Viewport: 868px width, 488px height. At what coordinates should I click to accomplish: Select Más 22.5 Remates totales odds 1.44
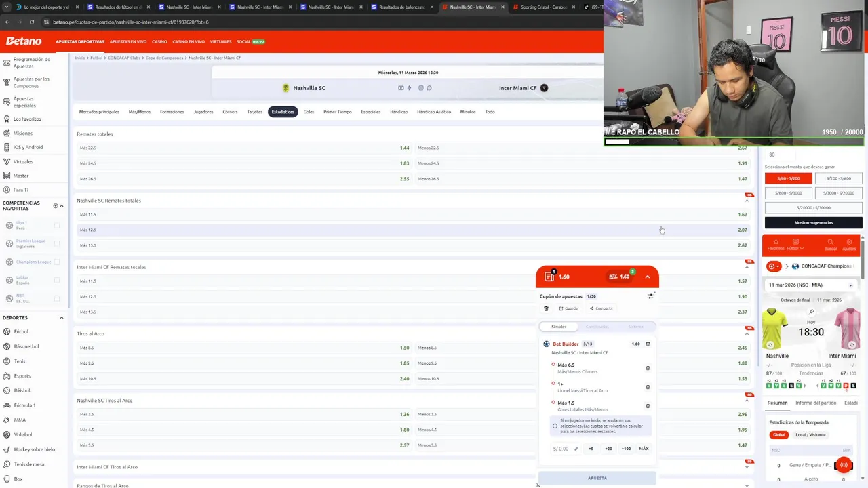(243, 148)
